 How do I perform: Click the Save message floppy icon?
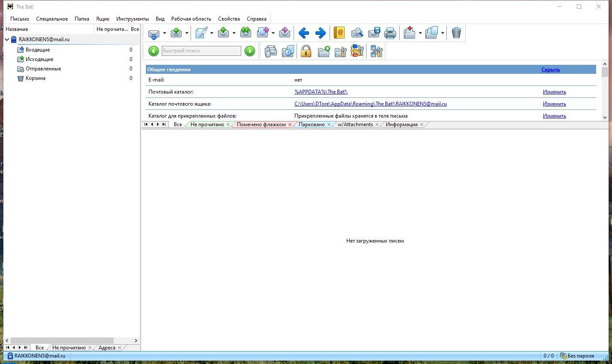tap(374, 33)
